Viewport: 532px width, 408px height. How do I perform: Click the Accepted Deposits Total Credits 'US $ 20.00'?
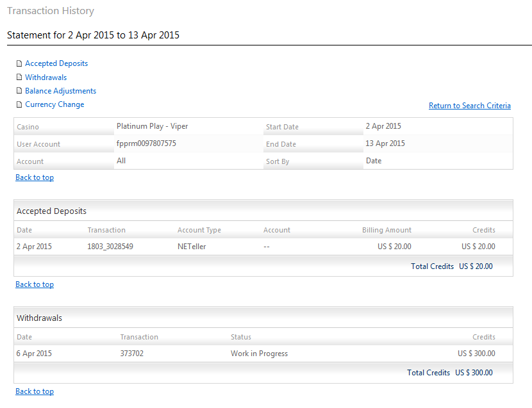(x=476, y=266)
